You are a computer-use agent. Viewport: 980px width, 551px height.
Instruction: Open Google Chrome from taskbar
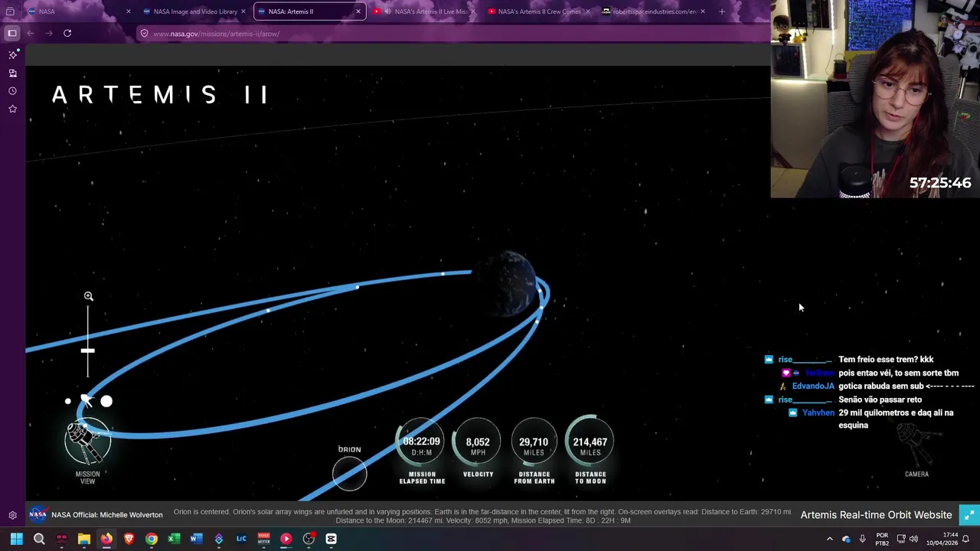152,539
